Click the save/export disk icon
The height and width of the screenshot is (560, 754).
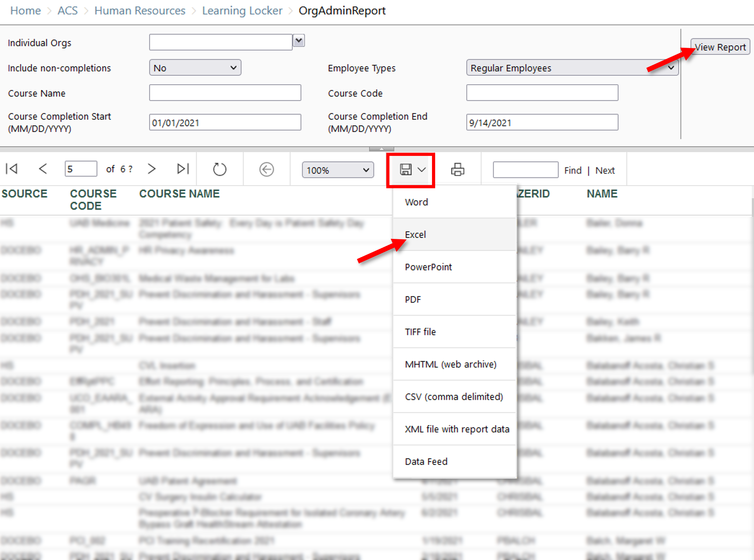point(406,169)
